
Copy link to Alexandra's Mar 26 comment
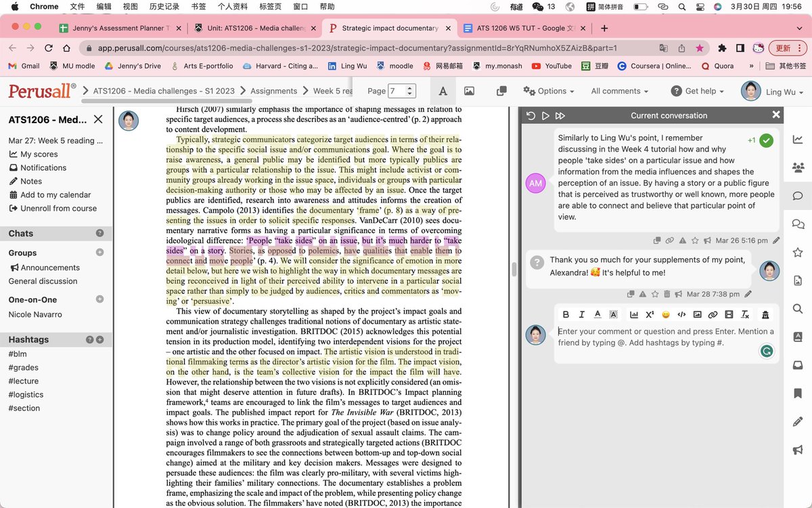[669, 240]
